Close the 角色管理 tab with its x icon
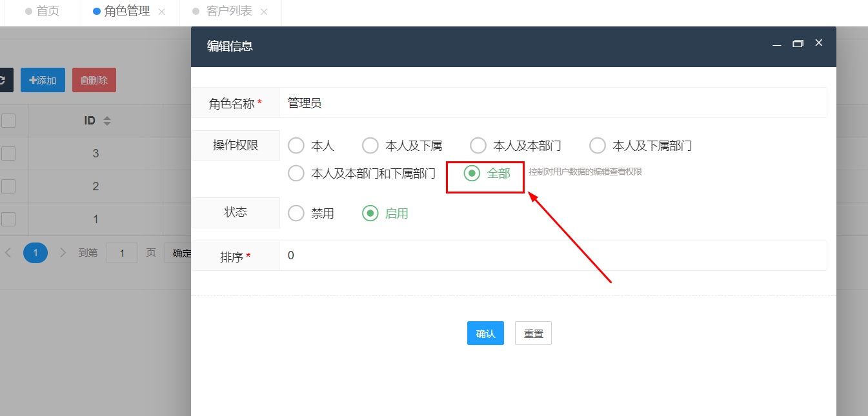This screenshot has width=868, height=416. point(162,12)
